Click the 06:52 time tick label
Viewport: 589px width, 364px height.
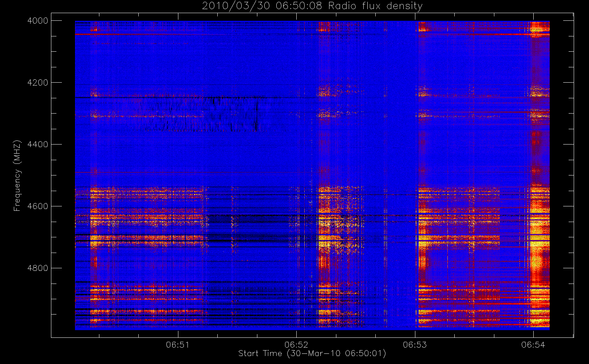pyautogui.click(x=296, y=345)
